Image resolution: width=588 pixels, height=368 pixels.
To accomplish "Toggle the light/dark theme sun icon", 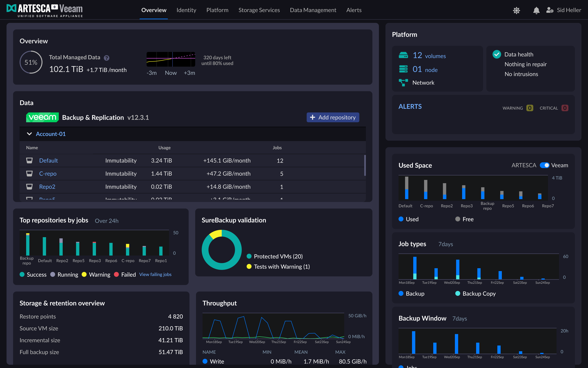I will click(x=516, y=10).
